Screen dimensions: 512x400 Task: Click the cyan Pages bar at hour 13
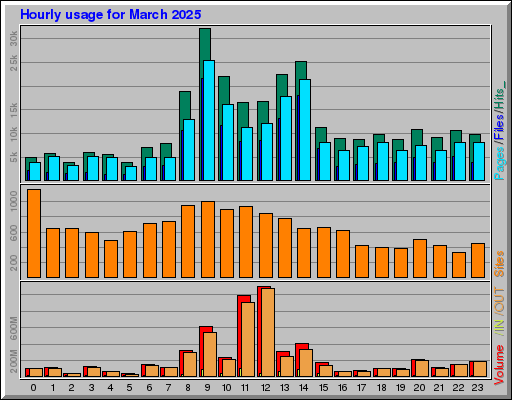click(x=286, y=138)
